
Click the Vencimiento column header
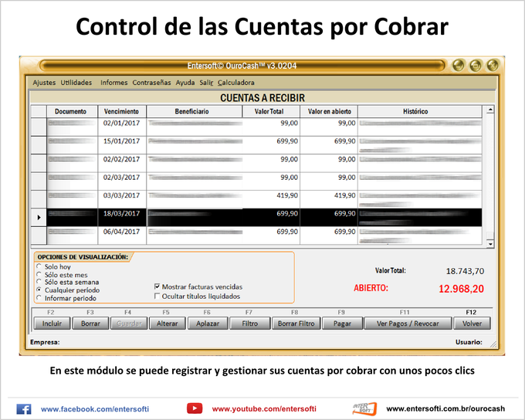point(122,111)
